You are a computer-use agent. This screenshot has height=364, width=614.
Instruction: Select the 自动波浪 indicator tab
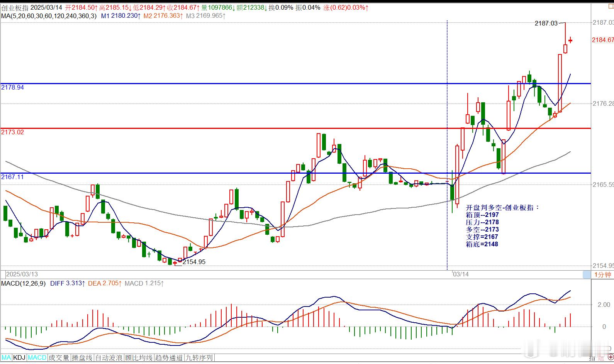pos(109,358)
